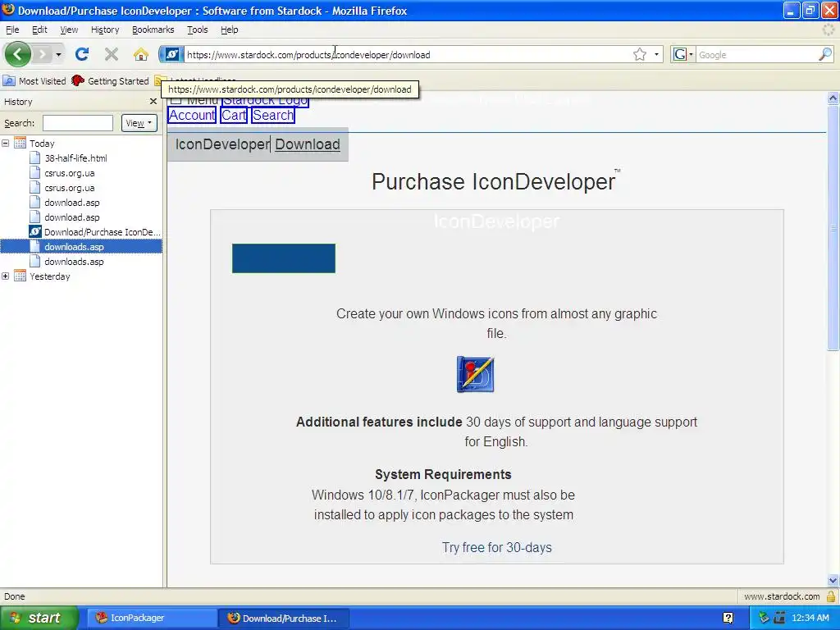The width and height of the screenshot is (840, 630).
Task: Close the History sidebar
Action: (153, 101)
